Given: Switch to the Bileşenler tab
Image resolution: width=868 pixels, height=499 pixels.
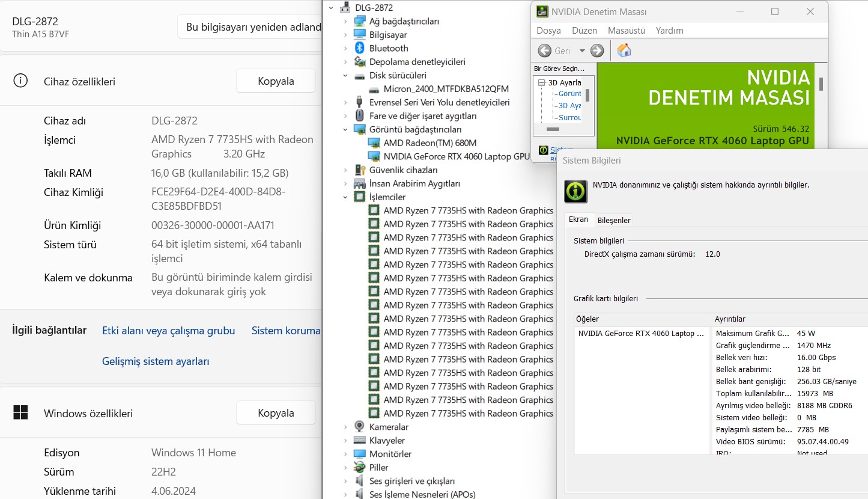Looking at the screenshot, I should pyautogui.click(x=614, y=220).
